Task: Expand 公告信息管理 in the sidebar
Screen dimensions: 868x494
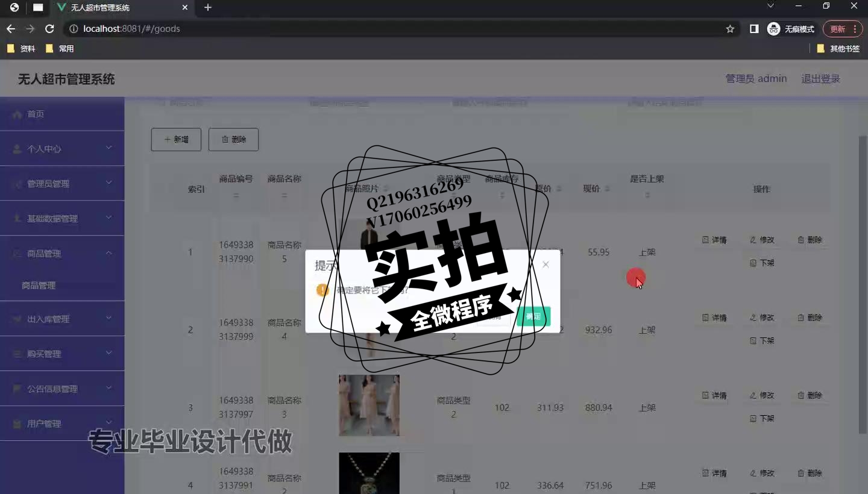Action: click(x=62, y=389)
